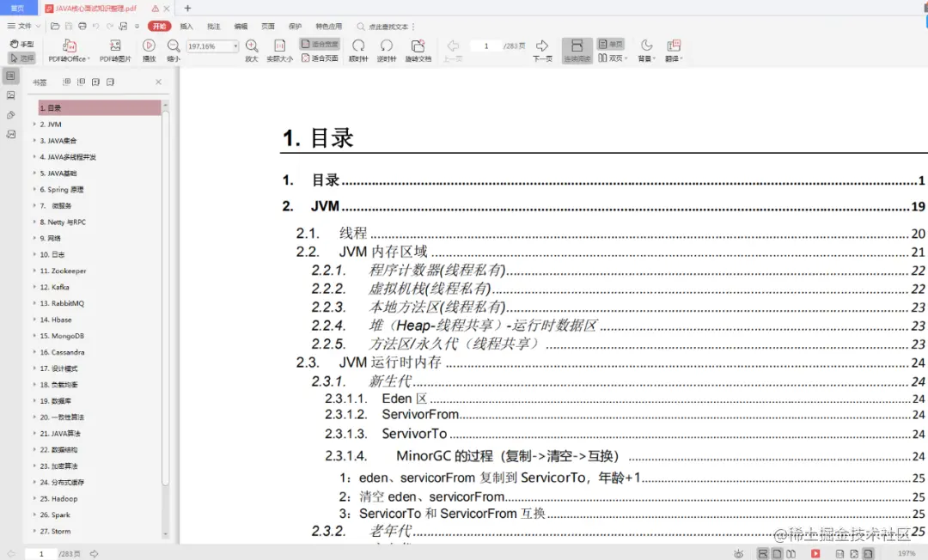
Task: Toggle 连续阅读 continuous reading mode
Action: [577, 47]
